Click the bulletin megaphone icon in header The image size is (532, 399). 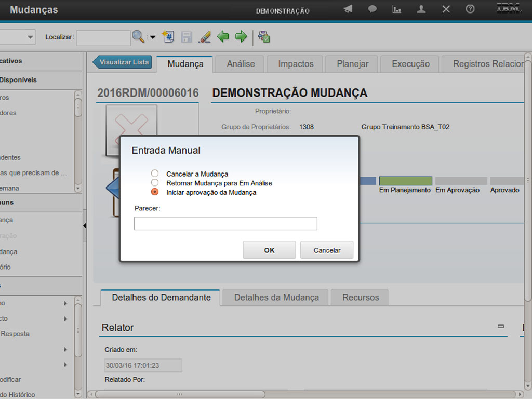pos(348,9)
